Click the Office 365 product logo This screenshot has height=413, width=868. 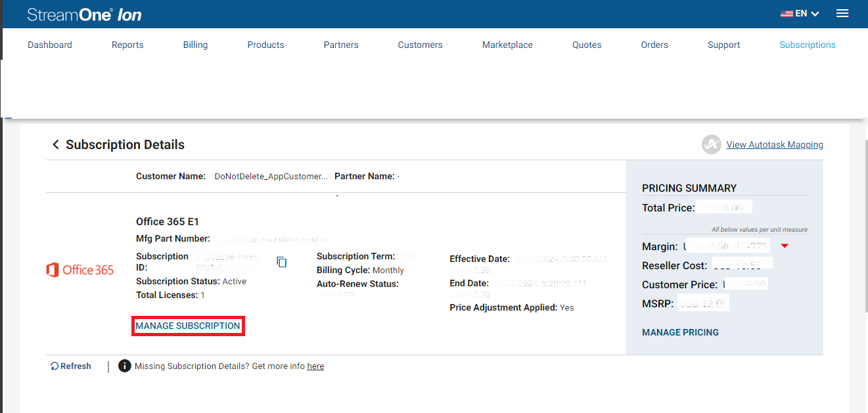(x=80, y=270)
